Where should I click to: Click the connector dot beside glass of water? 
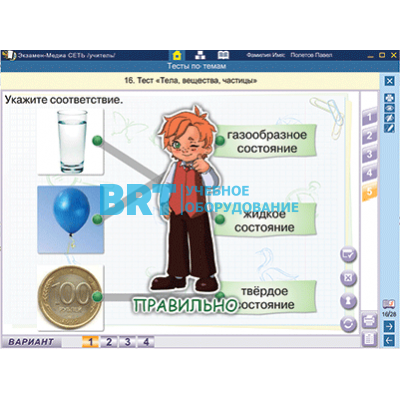coord(97,141)
